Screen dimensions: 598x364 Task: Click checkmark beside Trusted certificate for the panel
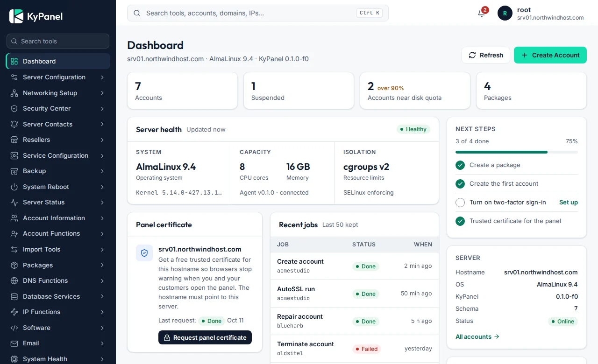[460, 221]
